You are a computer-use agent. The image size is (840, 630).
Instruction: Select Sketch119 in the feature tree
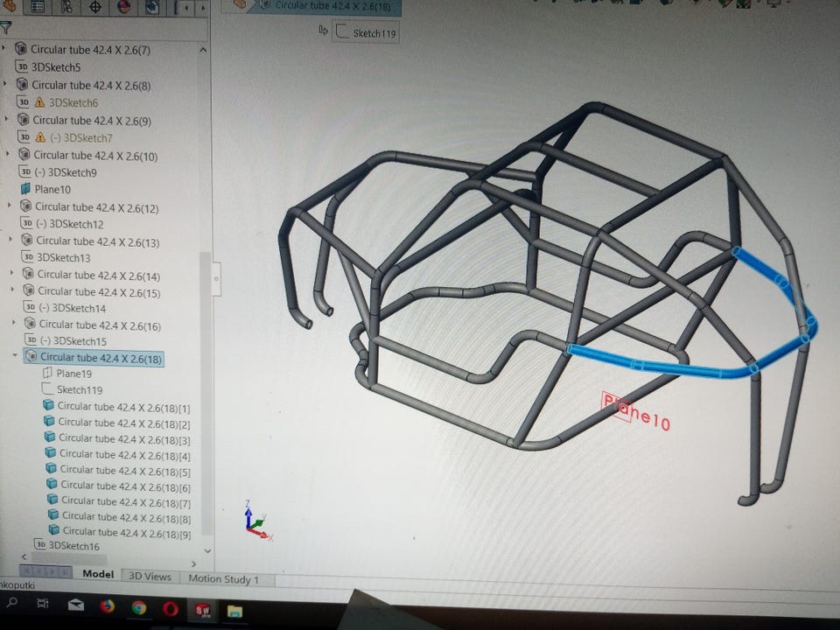point(80,389)
